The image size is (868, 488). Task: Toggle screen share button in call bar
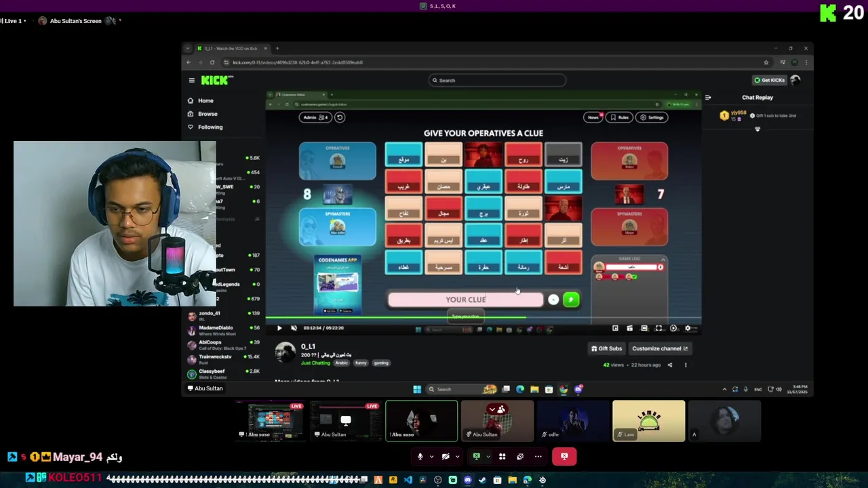tap(476, 457)
